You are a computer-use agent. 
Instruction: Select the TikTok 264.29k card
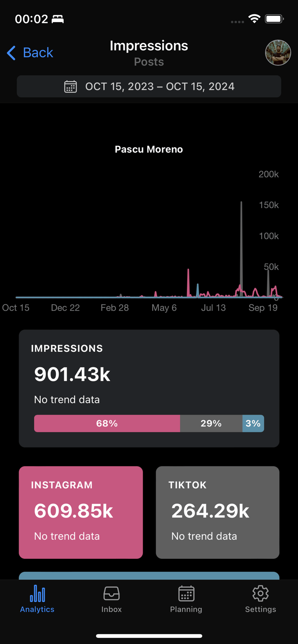[218, 512]
